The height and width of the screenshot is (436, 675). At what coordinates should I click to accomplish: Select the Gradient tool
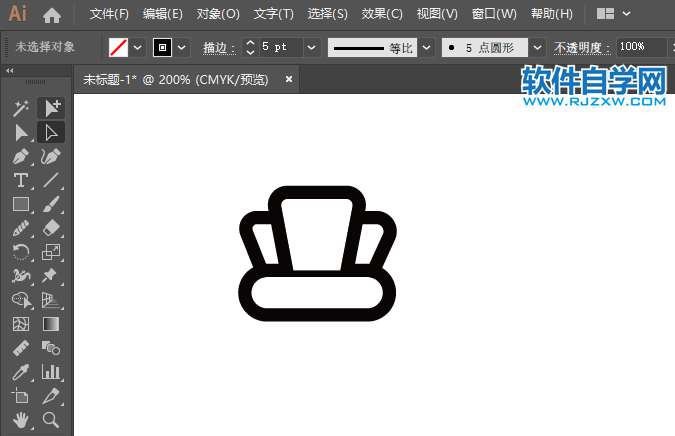(x=50, y=325)
